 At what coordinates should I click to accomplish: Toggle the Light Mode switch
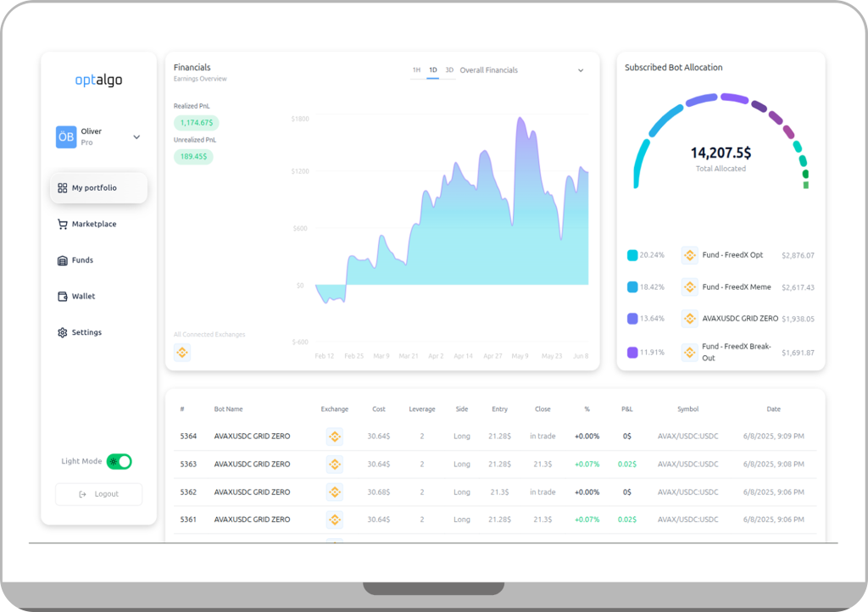click(120, 461)
